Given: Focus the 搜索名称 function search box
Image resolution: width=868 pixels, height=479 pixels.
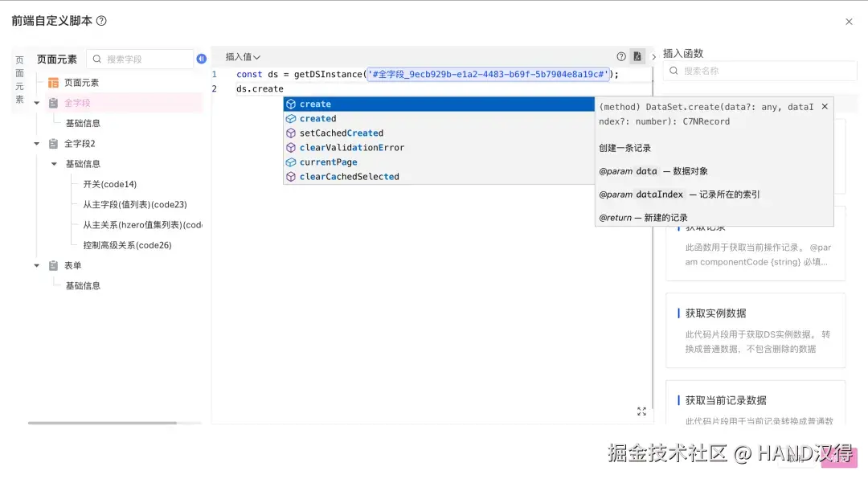Looking at the screenshot, I should (x=759, y=71).
